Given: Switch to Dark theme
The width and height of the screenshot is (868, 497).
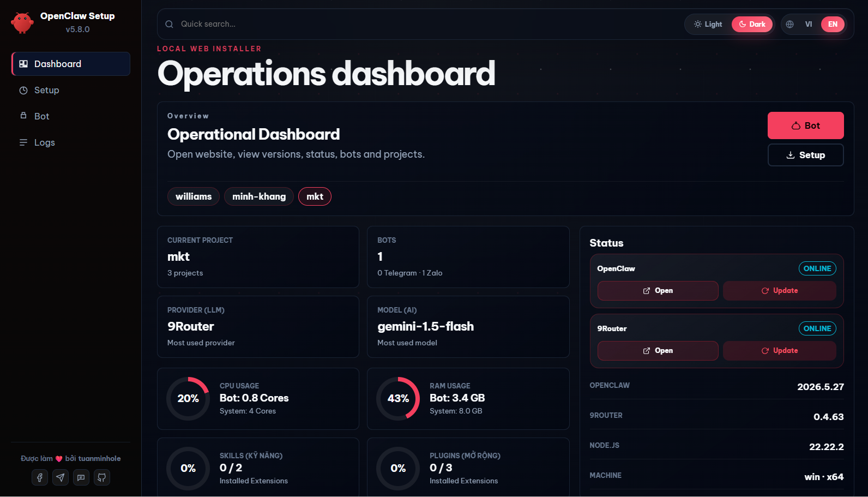Looking at the screenshot, I should (752, 24).
